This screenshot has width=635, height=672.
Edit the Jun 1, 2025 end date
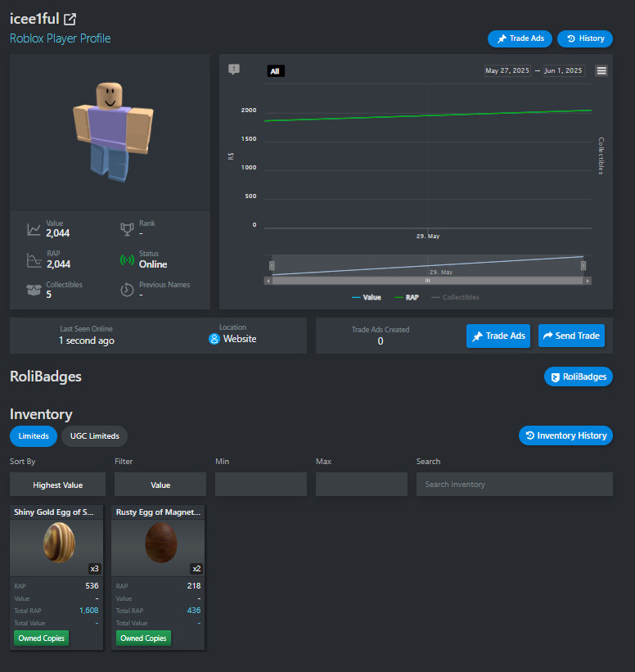pos(563,70)
